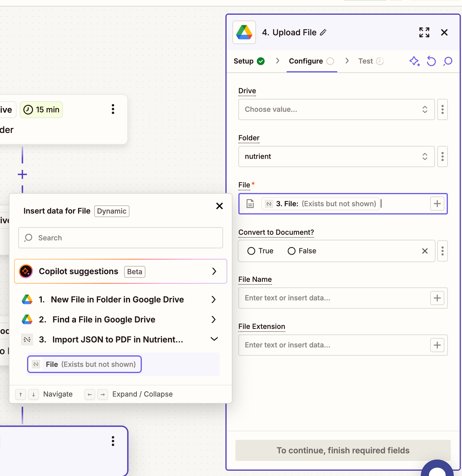Open Copilot suggestions
This screenshot has height=476, width=462.
click(121, 271)
